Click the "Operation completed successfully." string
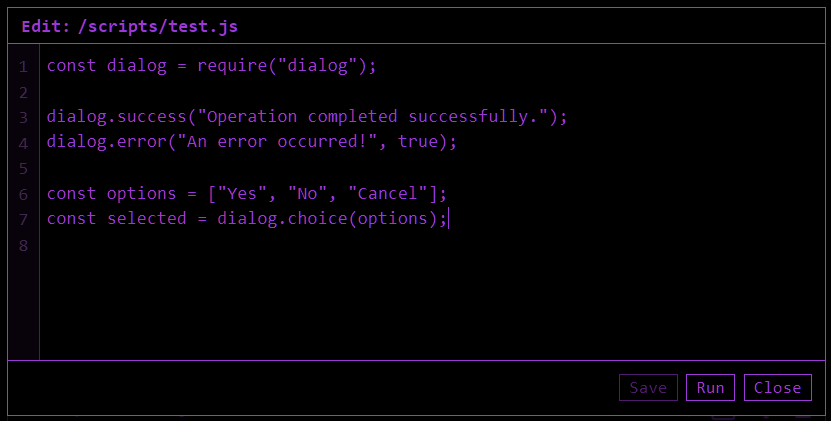This screenshot has width=831, height=421. 378,117
